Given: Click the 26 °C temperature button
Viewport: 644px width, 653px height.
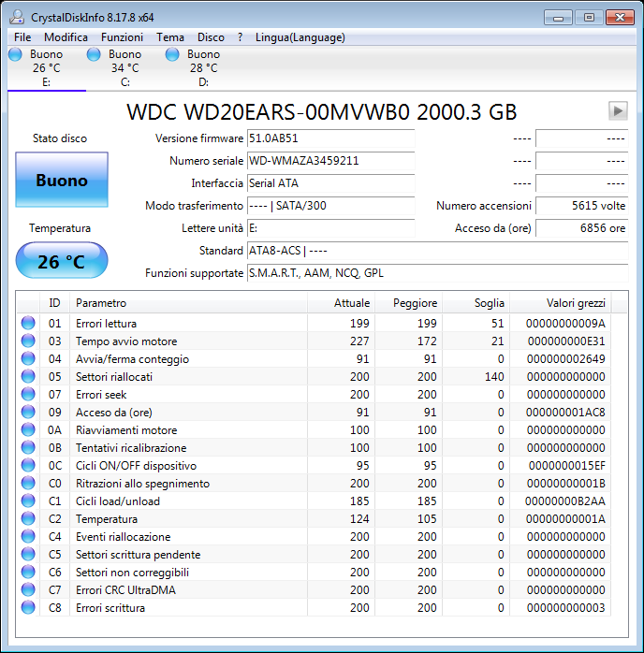Looking at the screenshot, I should tap(62, 261).
